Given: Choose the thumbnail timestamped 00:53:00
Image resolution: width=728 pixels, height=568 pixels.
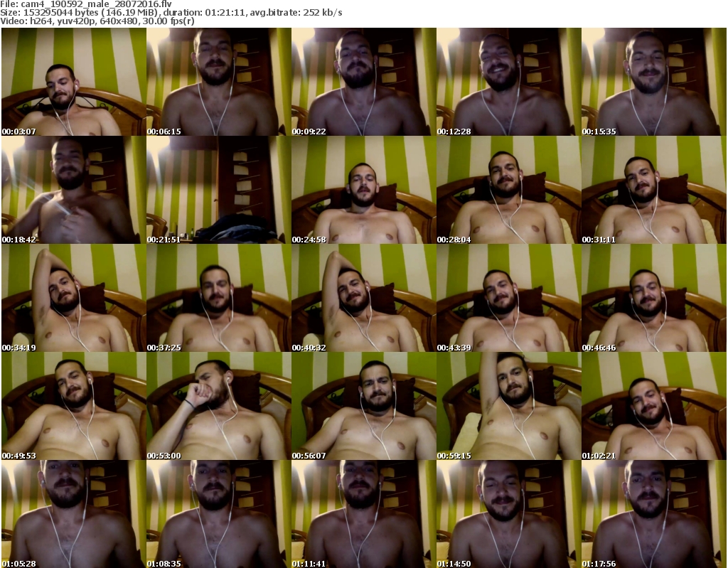Looking at the screenshot, I should (219, 406).
